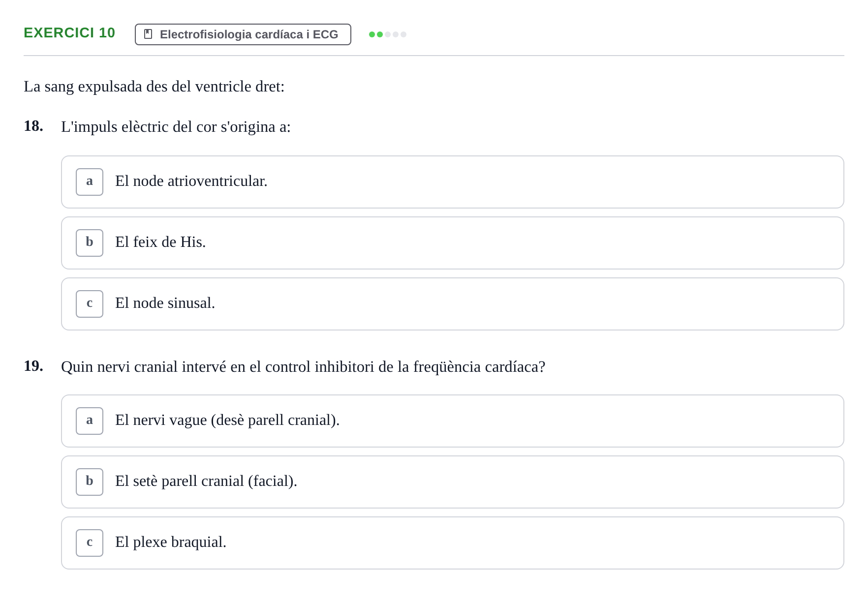Pick answer 'El node sinusal.'
Screen dimensions: 868x601
pyautogui.click(x=453, y=304)
